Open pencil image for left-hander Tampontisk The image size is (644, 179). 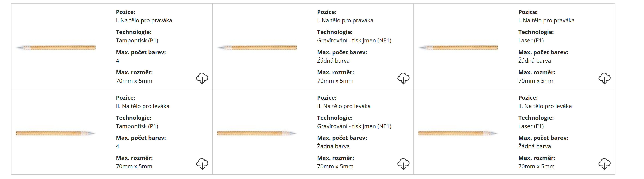point(55,133)
